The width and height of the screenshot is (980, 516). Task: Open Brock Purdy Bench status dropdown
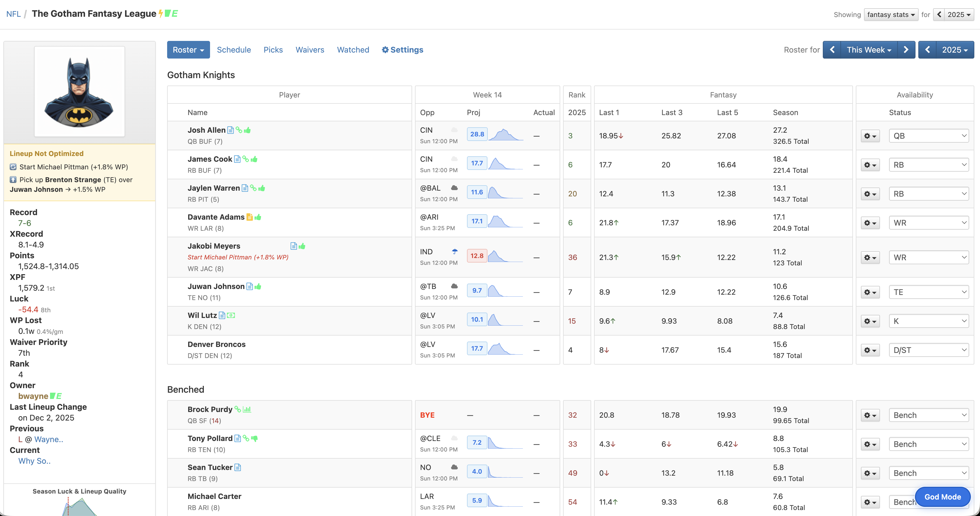click(x=929, y=415)
